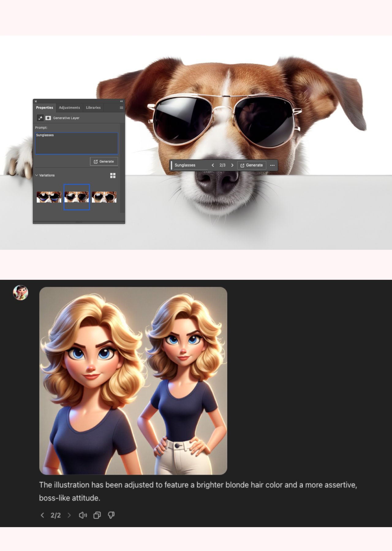Open the generated blonde character illustration
392x551 pixels.
[x=133, y=381]
